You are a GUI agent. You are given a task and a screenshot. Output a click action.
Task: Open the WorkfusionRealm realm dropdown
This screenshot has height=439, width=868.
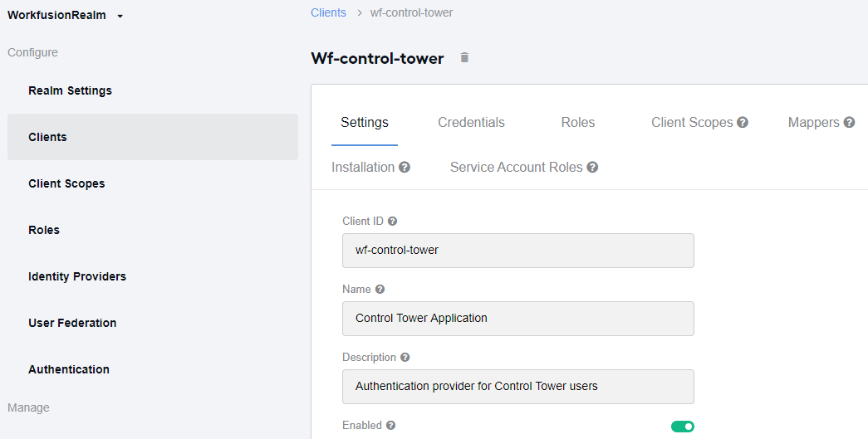tap(65, 16)
